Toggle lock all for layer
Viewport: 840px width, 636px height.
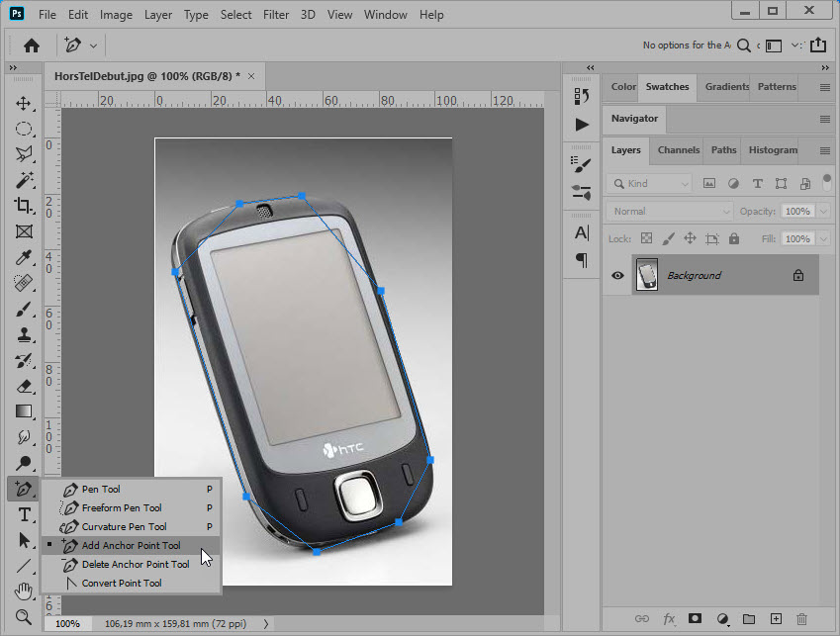734,238
